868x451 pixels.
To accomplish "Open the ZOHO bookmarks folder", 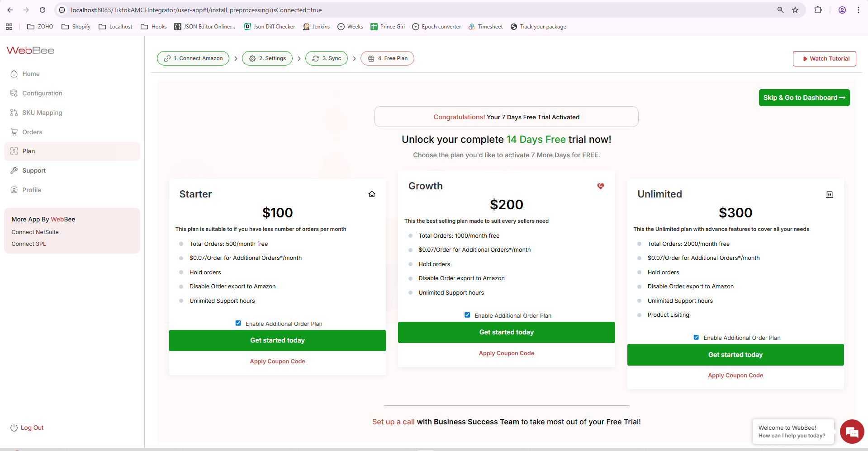I will click(x=40, y=27).
